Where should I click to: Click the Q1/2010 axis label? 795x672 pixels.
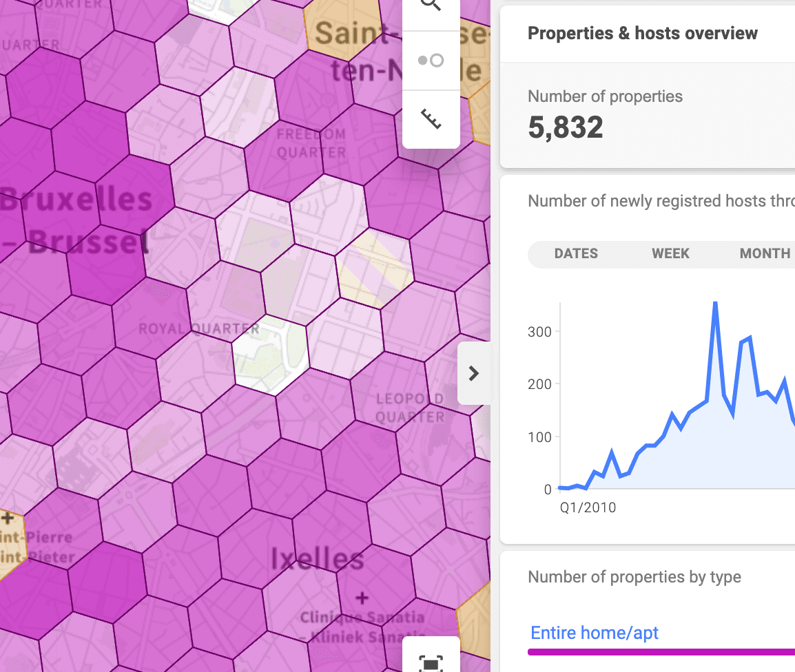pos(588,507)
